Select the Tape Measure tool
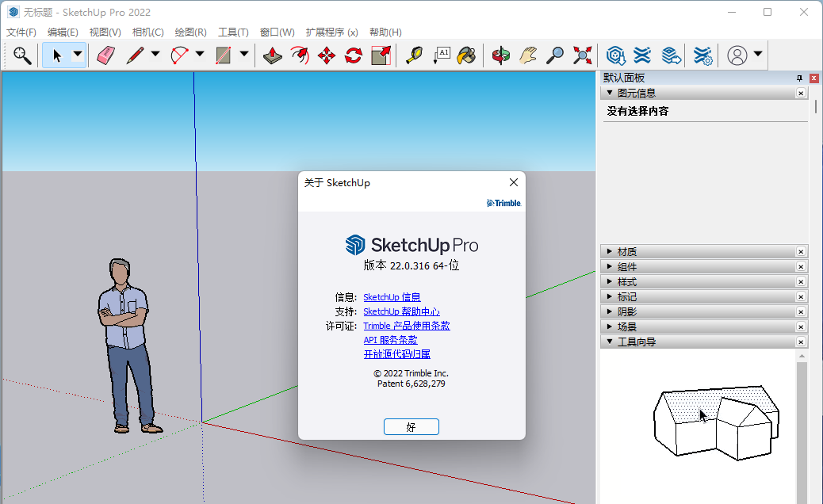Image resolution: width=823 pixels, height=504 pixels. pos(414,55)
